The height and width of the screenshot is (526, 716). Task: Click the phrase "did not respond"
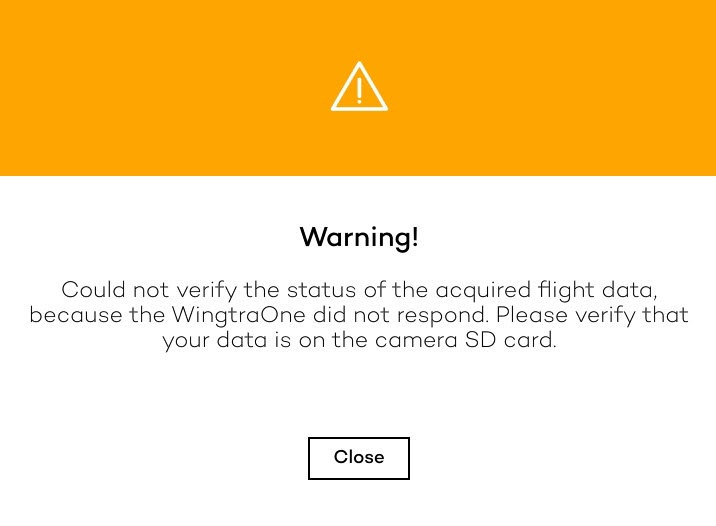point(400,315)
